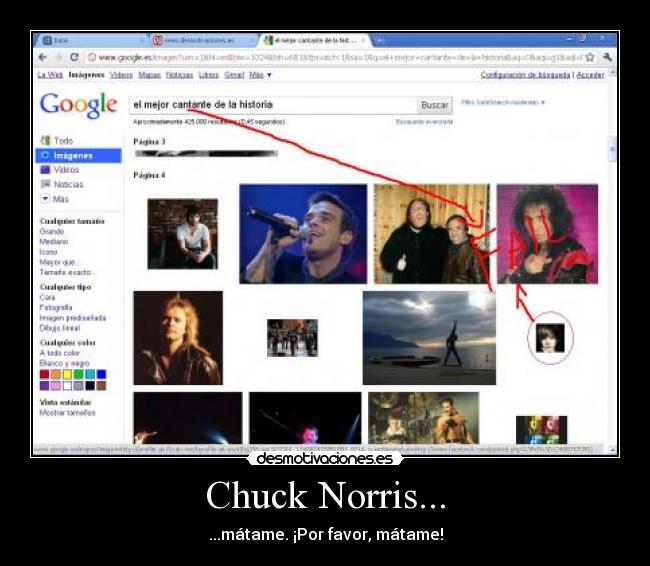Image resolution: width=650 pixels, height=566 pixels.
Task: Switch to the desmotivaciones.es browser tab
Action: click(201, 40)
